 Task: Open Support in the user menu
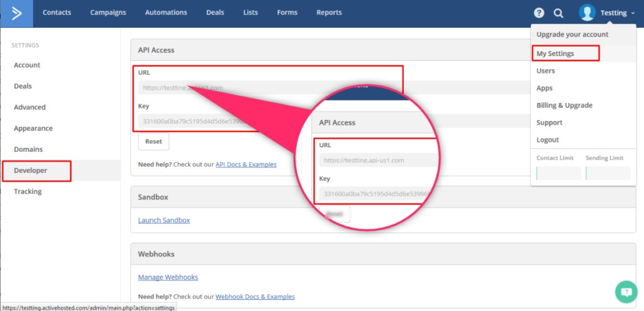(549, 123)
